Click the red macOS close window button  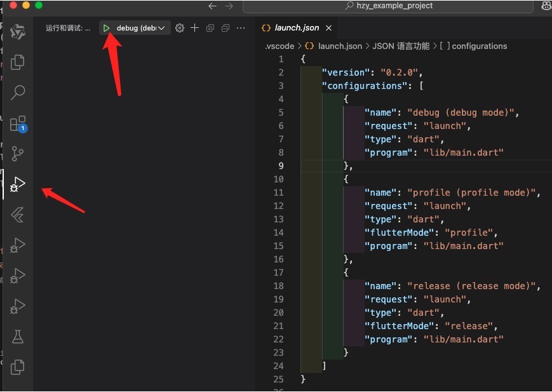pyautogui.click(x=13, y=5)
